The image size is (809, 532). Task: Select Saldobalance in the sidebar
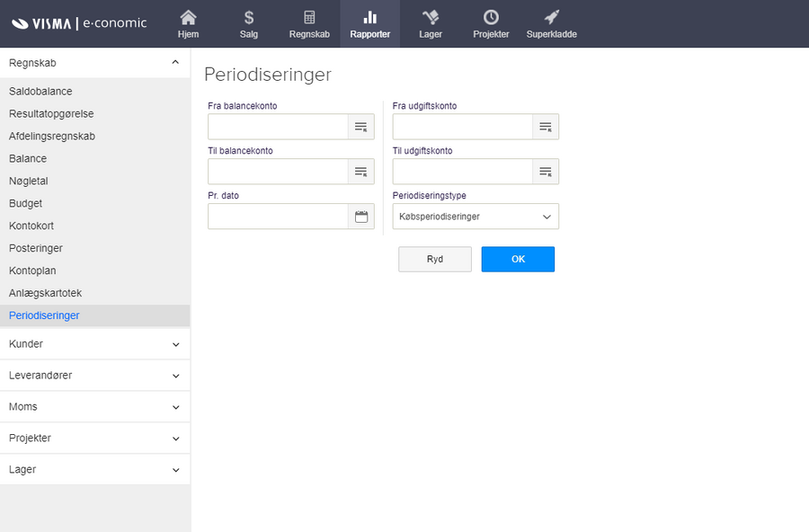(40, 92)
